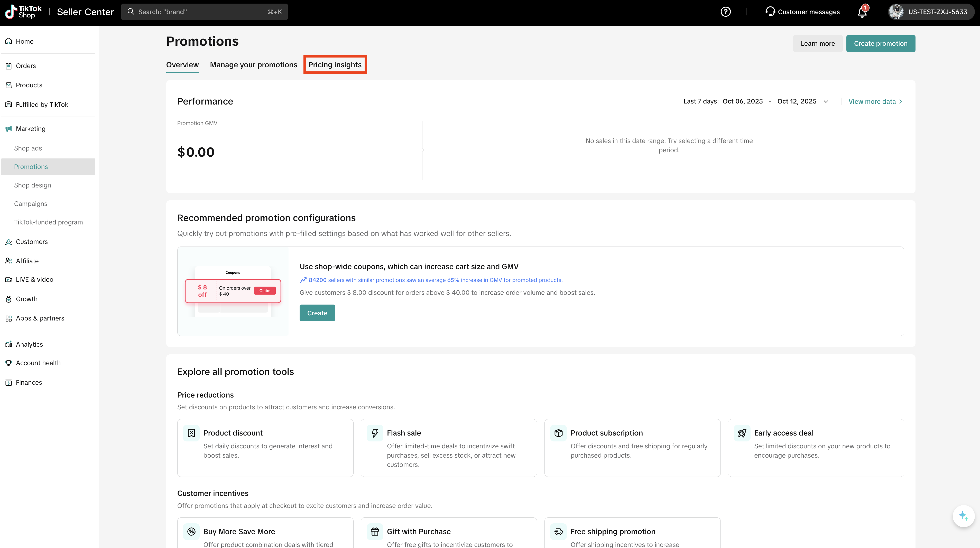Collapse the Marketing sidebar section
This screenshot has height=548, width=980.
click(30, 129)
